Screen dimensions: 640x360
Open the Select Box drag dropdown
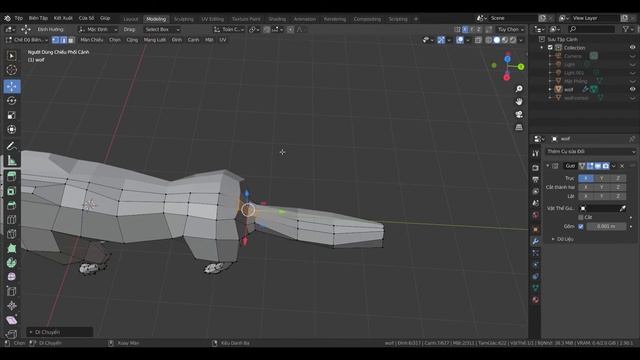161,29
